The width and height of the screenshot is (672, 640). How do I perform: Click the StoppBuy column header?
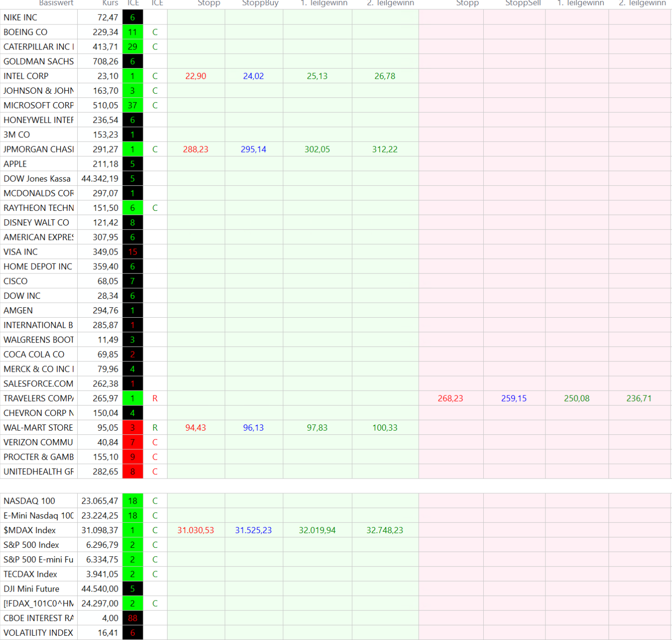point(260,3)
